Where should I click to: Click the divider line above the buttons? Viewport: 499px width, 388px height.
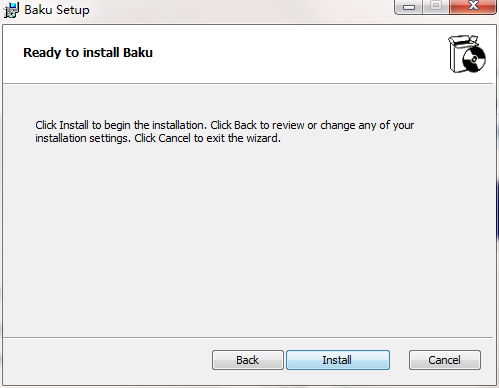tap(248, 337)
